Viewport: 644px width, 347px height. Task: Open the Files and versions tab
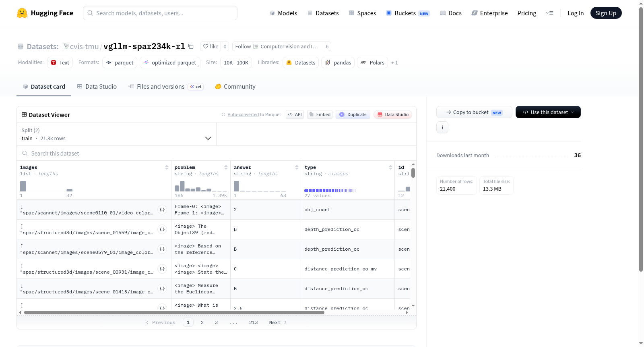(x=166, y=87)
